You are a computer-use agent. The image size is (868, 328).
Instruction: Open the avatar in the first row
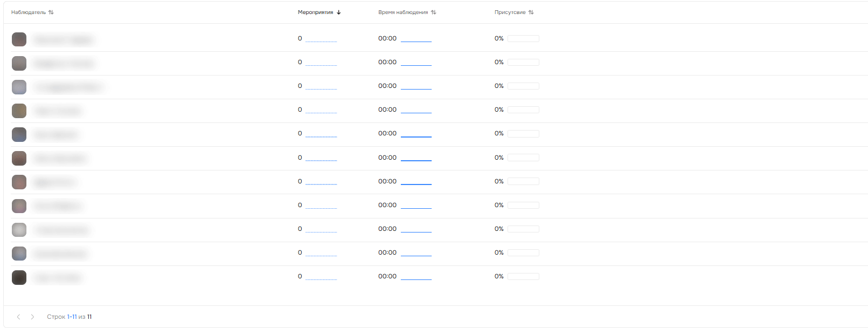click(19, 39)
